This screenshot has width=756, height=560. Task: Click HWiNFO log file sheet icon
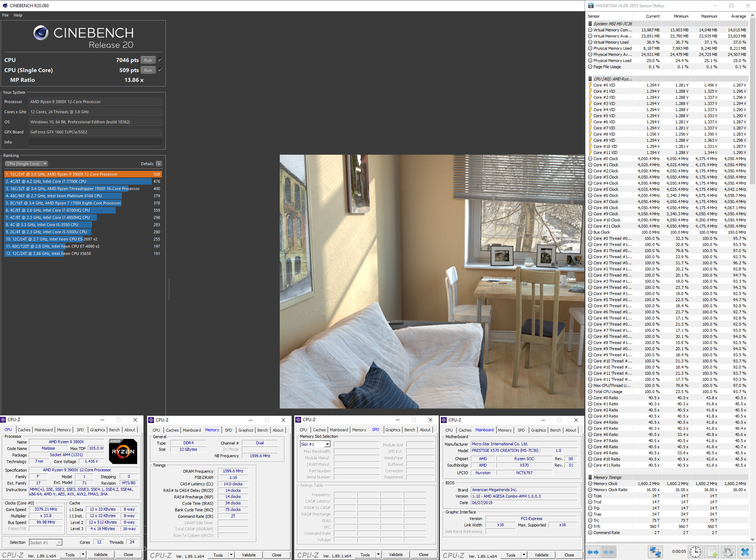click(x=712, y=552)
